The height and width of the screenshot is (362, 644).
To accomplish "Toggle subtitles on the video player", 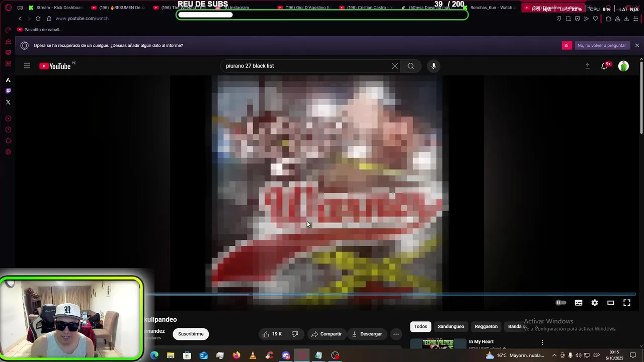I will (579, 303).
